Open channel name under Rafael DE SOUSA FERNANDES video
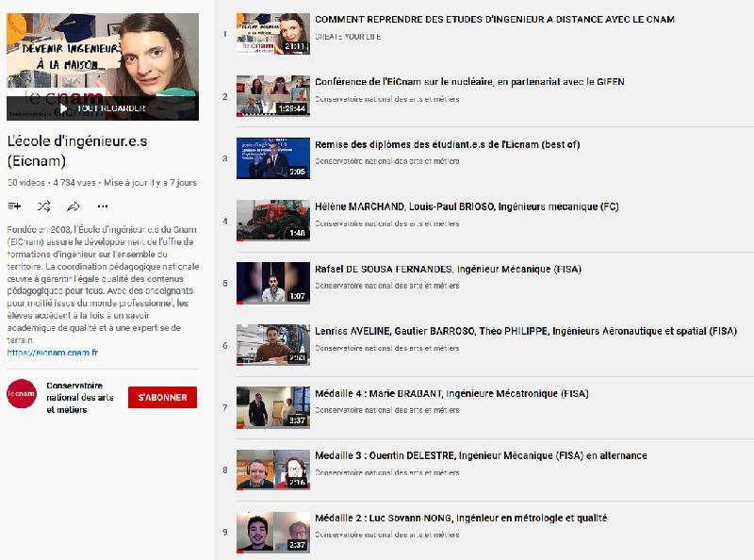Viewport: 754px width, 560px height. (x=387, y=286)
